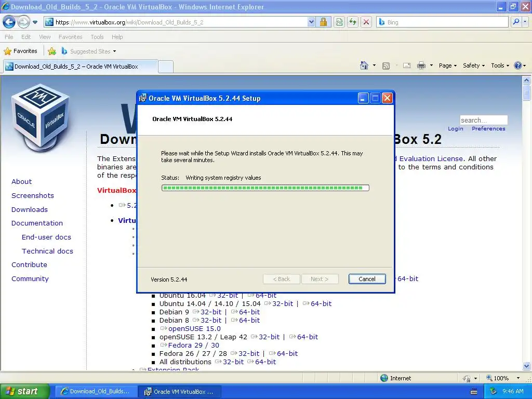Select the Download_Old_Builds_5_2 browser tab
This screenshot has height=399, width=532.
tap(81, 66)
